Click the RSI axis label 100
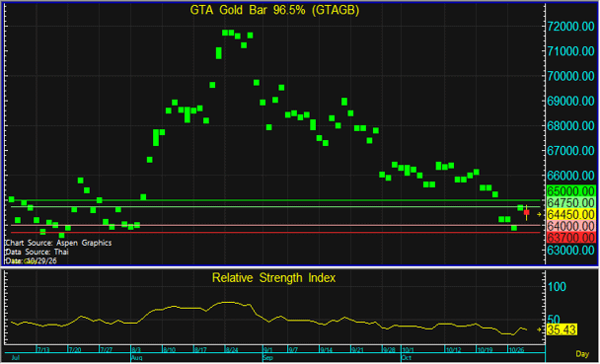This screenshot has width=600, height=364. [557, 287]
